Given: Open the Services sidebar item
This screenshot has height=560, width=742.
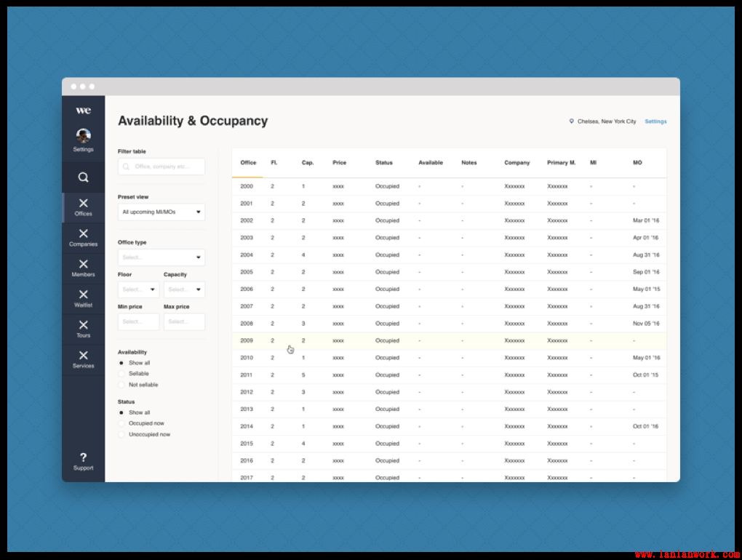Looking at the screenshot, I should pos(83,359).
